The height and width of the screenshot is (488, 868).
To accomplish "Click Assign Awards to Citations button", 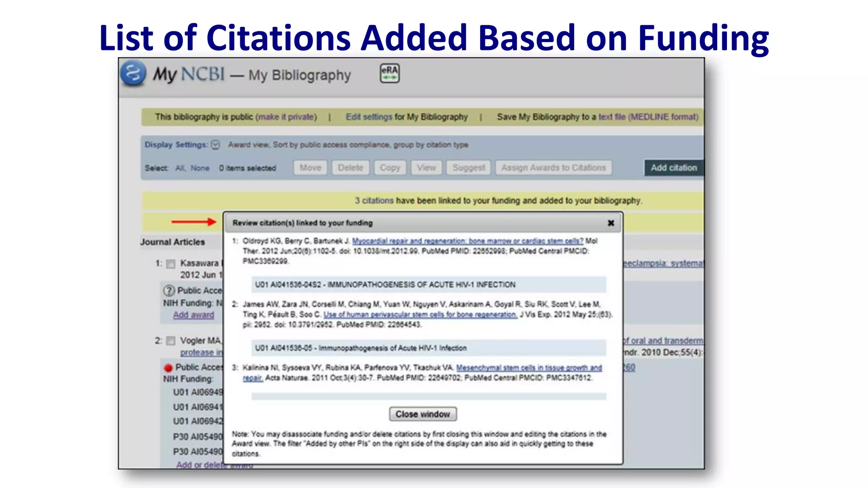I will click(x=554, y=167).
